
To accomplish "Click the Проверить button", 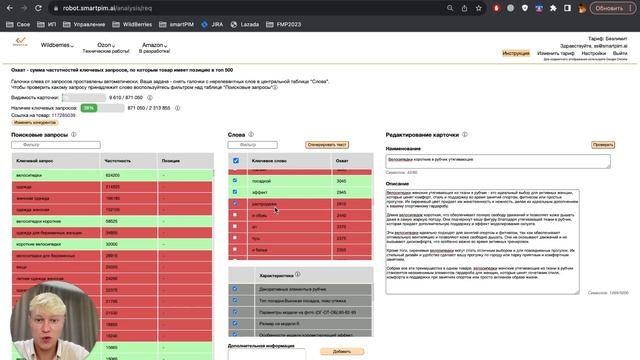I will (x=603, y=145).
